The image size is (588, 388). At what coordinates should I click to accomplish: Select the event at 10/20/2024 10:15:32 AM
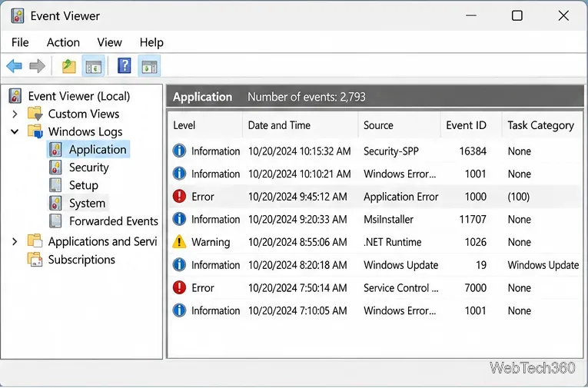pyautogui.click(x=375, y=151)
